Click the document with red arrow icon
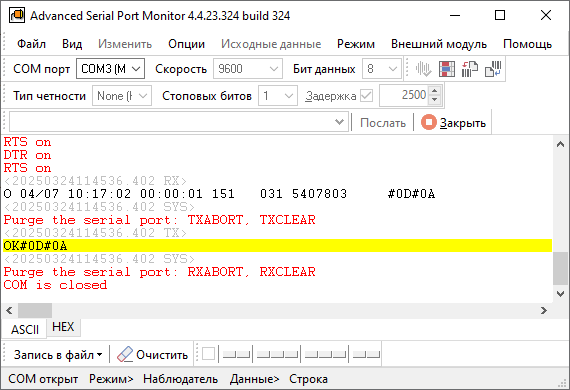The width and height of the screenshot is (570, 390). click(x=470, y=69)
